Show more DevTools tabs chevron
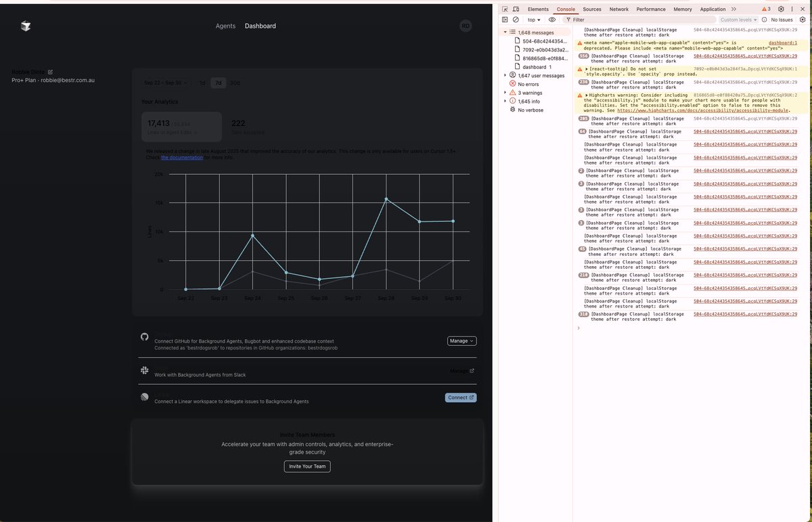Image resolution: width=812 pixels, height=522 pixels. (734, 9)
